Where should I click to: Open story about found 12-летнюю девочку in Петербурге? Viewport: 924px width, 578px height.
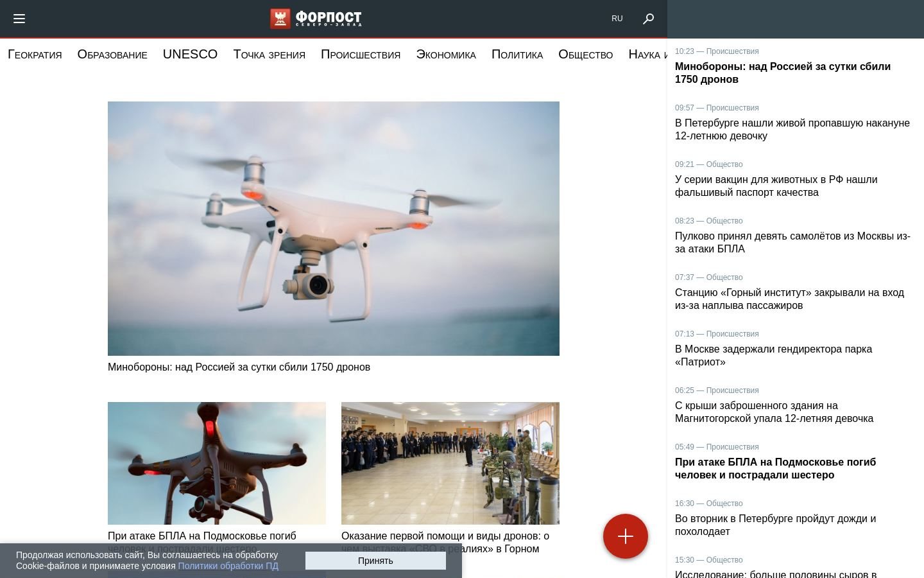point(792,130)
